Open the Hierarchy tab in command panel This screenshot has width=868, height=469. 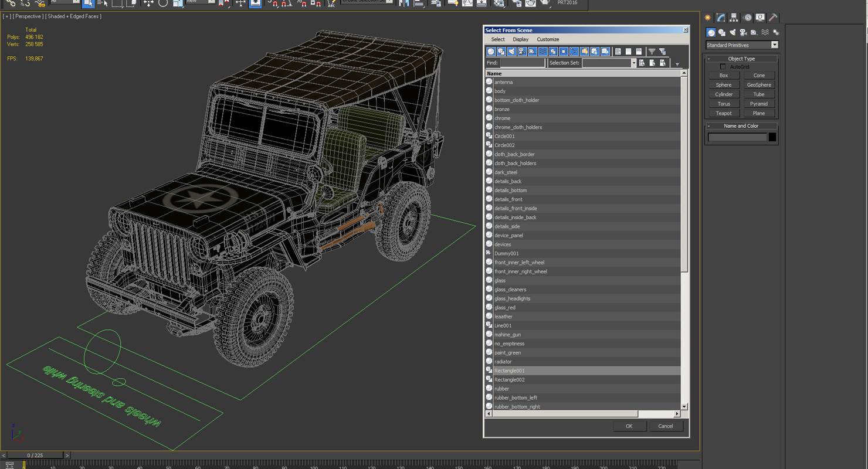(734, 18)
